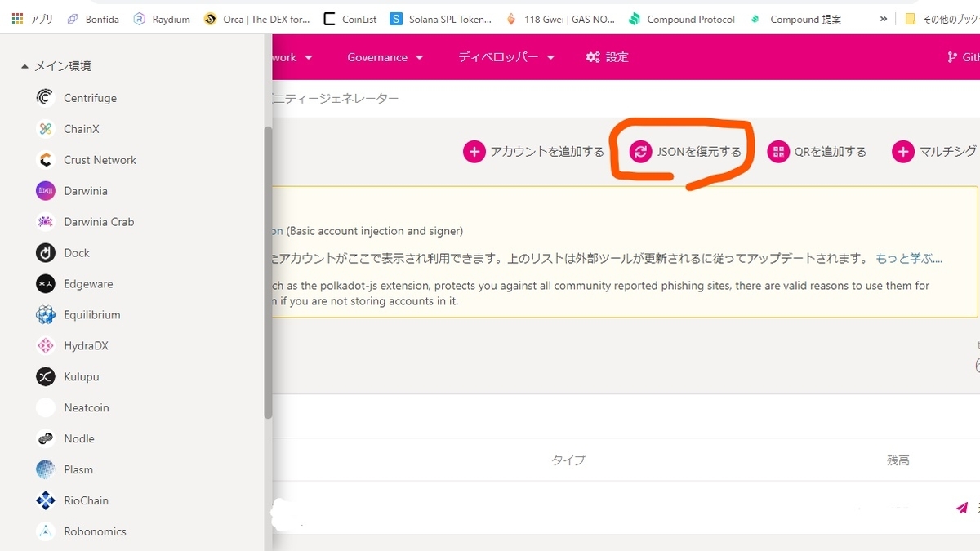Open the CoinList bookmark
The image size is (980, 551).
[350, 19]
